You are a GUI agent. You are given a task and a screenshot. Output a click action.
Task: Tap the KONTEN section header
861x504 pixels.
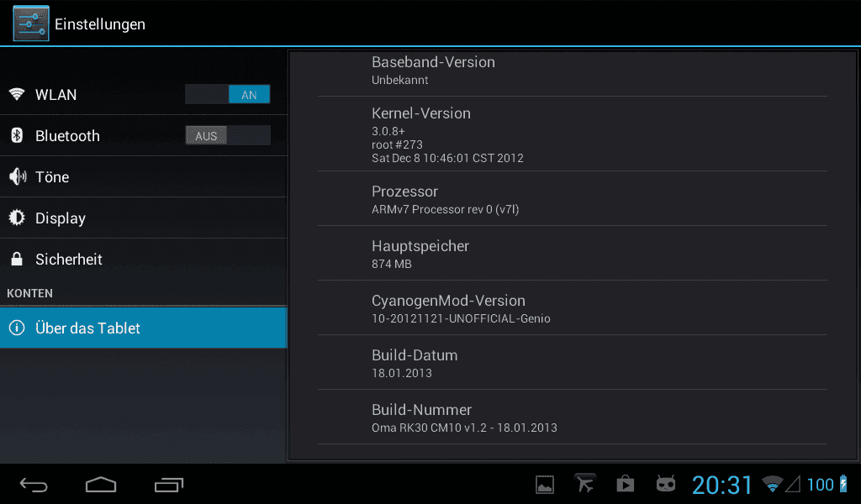point(29,293)
